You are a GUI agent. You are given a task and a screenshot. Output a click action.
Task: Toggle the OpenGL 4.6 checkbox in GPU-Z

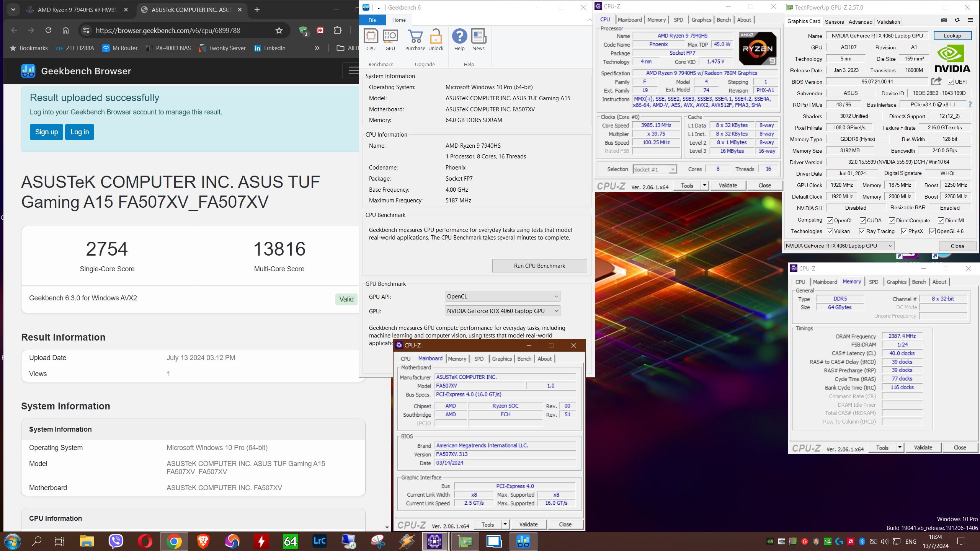coord(933,231)
